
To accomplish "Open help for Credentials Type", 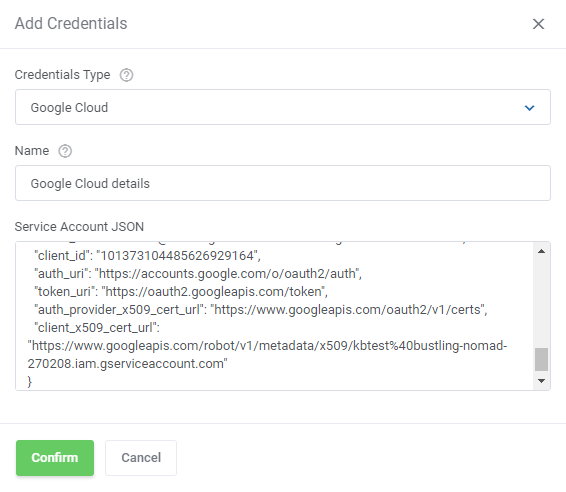I will [126, 75].
